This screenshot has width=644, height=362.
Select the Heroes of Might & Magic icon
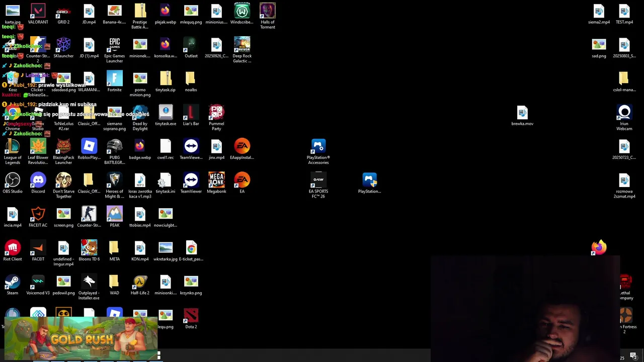pyautogui.click(x=114, y=185)
